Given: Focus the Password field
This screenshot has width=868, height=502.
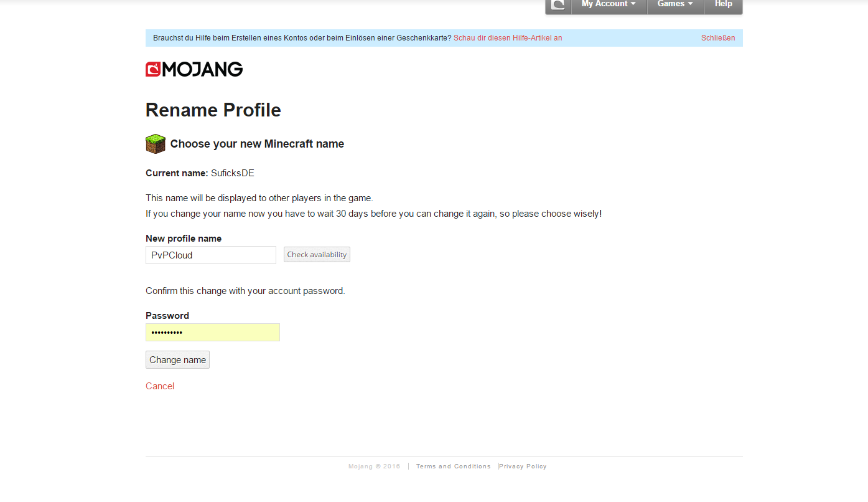Looking at the screenshot, I should [x=213, y=332].
